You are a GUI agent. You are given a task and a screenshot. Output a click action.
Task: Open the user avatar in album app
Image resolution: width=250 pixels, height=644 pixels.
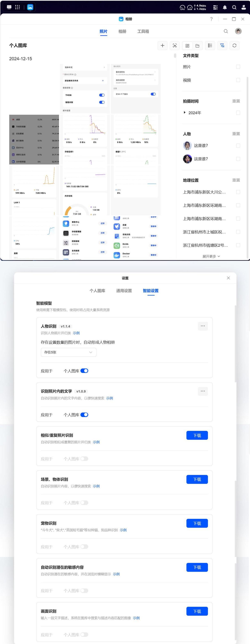(238, 31)
